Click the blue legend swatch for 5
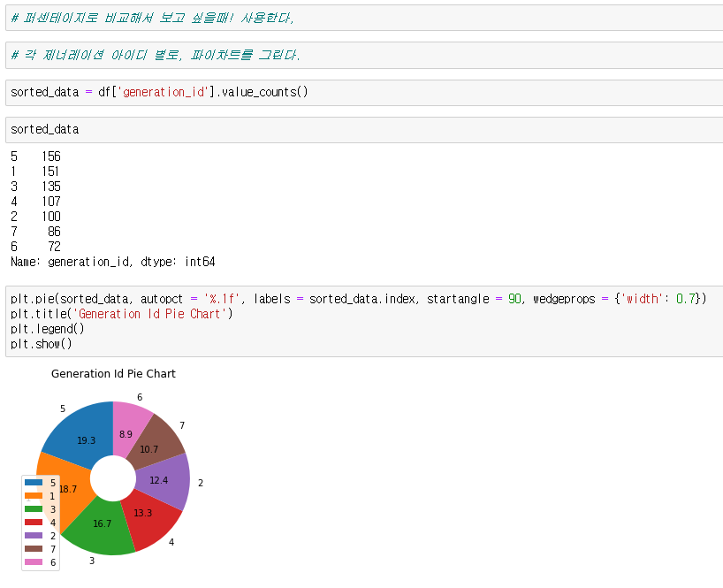723x588 pixels. pos(34,483)
